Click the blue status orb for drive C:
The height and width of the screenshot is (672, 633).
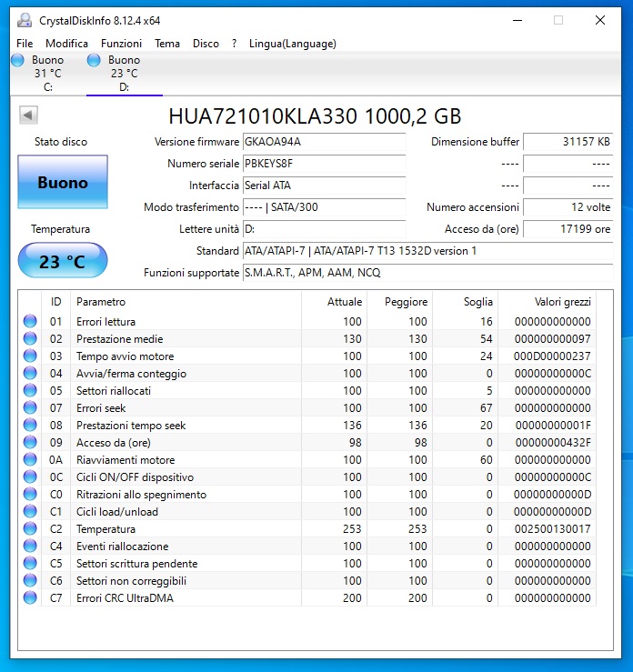(x=17, y=60)
